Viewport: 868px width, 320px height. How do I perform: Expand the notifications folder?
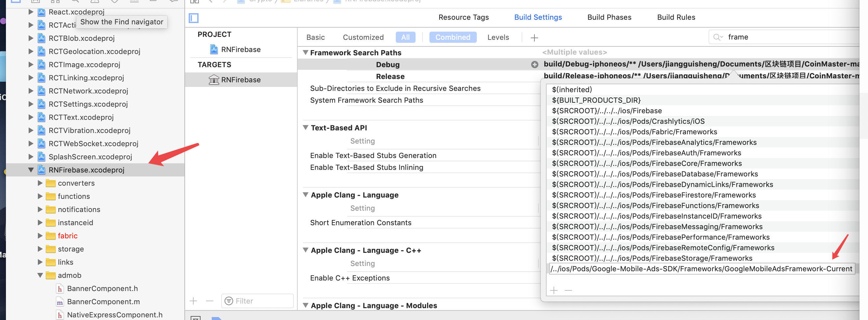[x=40, y=209]
